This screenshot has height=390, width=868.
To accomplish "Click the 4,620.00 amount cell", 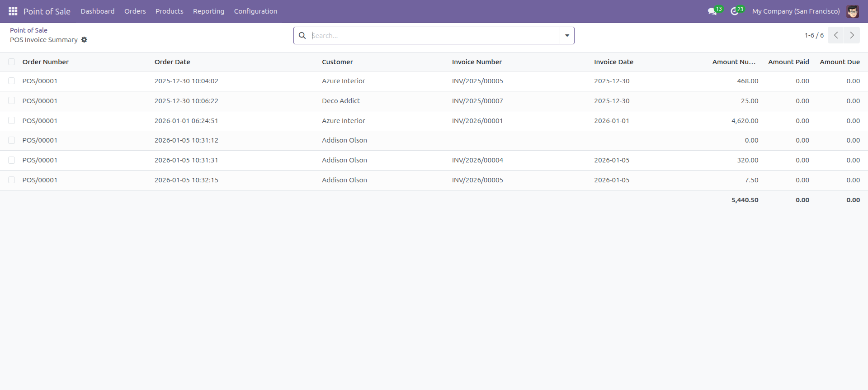I will tap(745, 121).
